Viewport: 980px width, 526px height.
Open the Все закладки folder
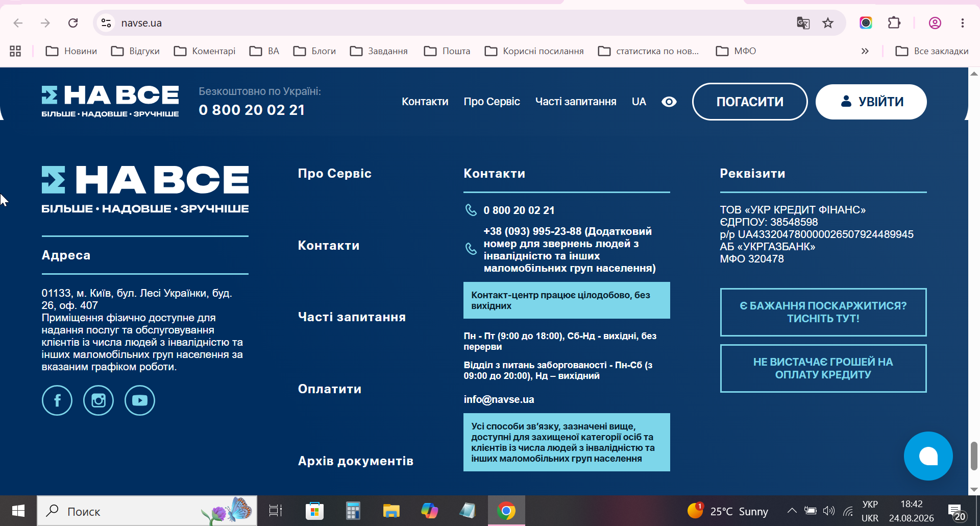[932, 51]
